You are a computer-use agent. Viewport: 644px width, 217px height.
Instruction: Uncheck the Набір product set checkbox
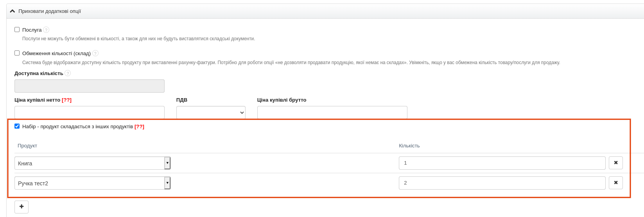point(17,126)
